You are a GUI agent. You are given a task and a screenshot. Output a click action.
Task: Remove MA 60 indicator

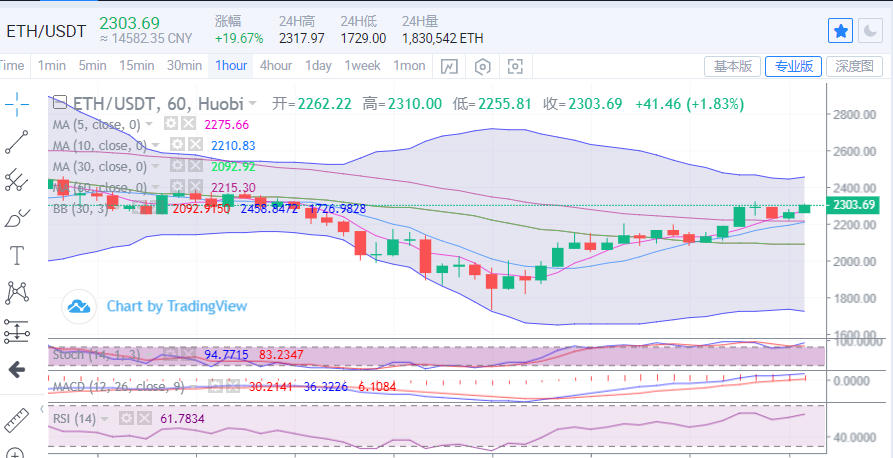click(x=195, y=187)
